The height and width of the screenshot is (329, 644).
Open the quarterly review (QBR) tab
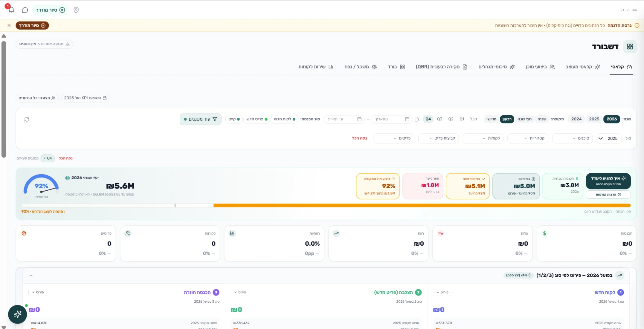click(x=441, y=67)
